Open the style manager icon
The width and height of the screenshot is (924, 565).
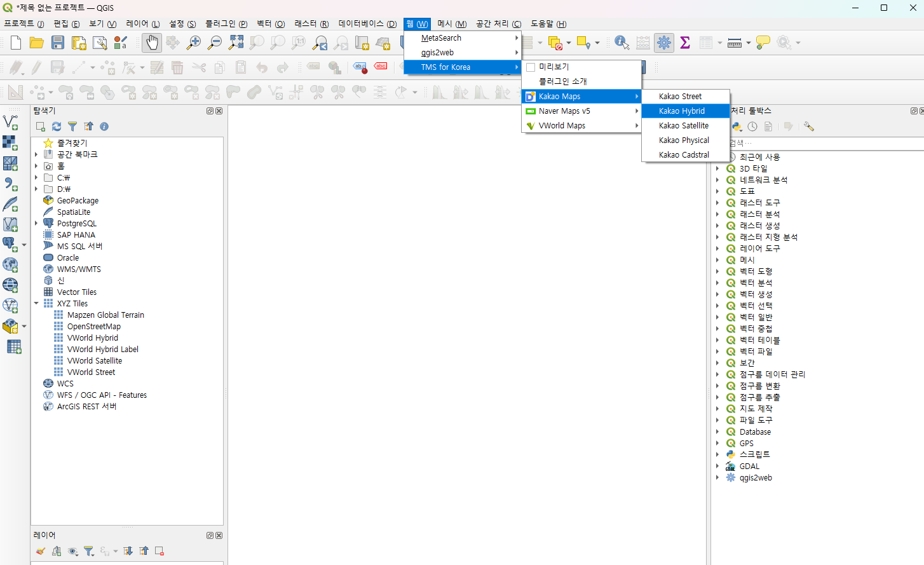pos(121,43)
